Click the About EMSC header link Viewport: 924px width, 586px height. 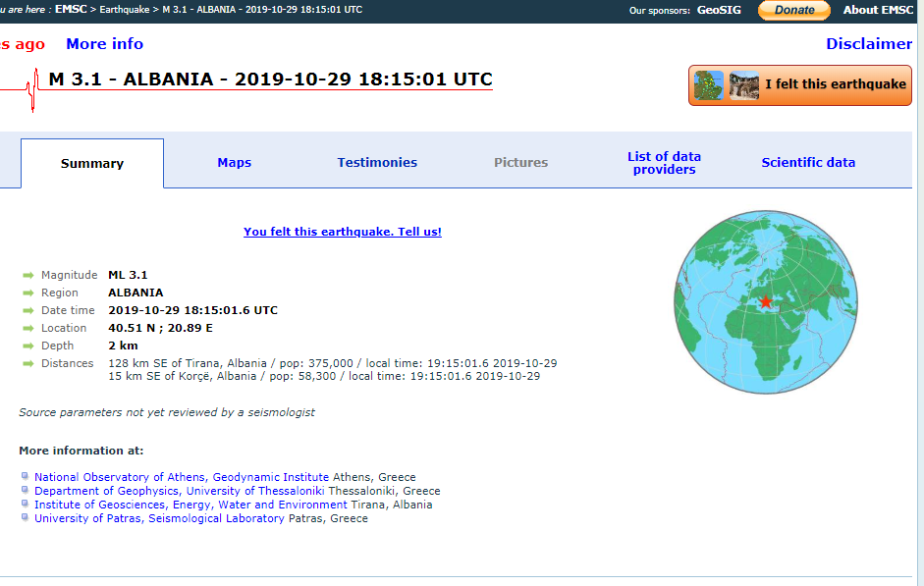pos(878,10)
